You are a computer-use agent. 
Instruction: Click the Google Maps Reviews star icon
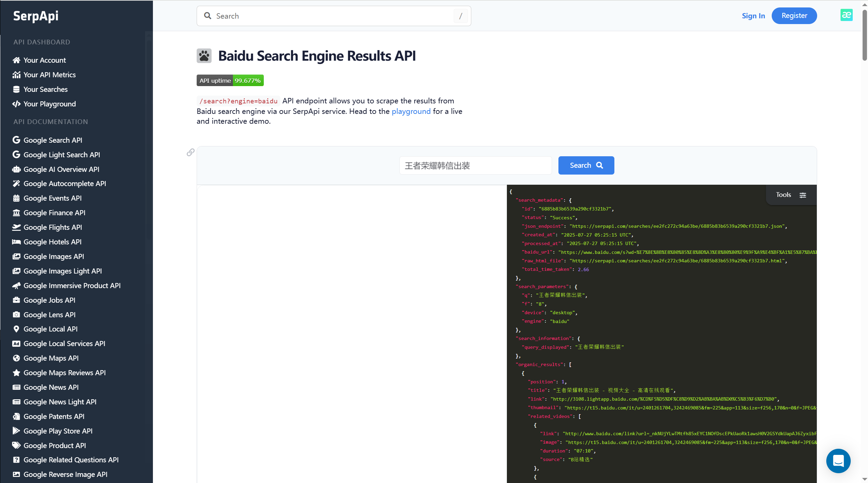[x=16, y=373]
